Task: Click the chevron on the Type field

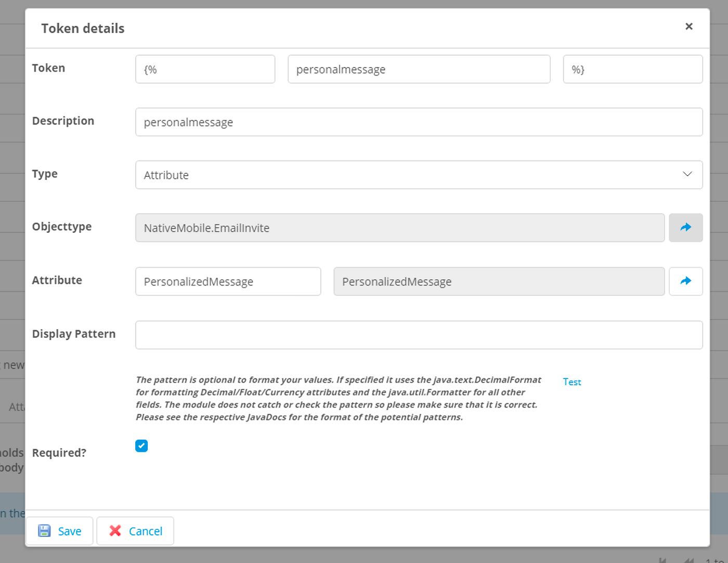Action: (687, 175)
